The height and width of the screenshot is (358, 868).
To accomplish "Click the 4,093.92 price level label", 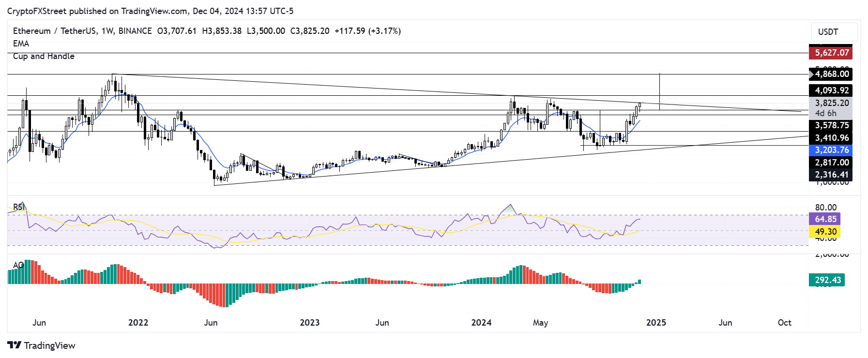I will coord(831,90).
